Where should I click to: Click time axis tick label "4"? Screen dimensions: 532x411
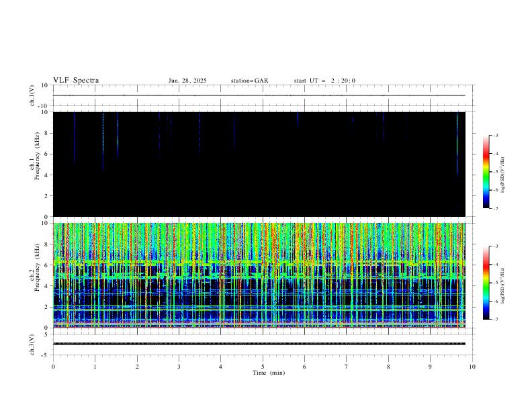click(221, 367)
